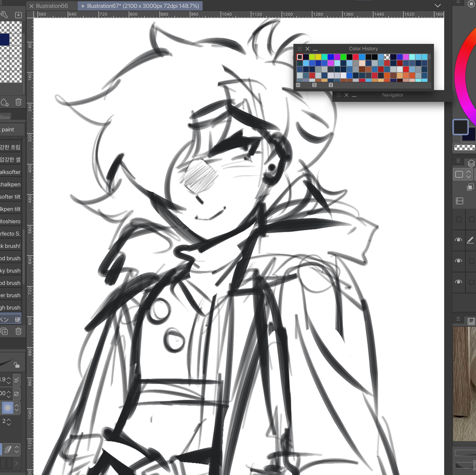Screen dimensions: 476x475
Task: Choose the 'chalkpen' brush
Action: click(x=11, y=184)
